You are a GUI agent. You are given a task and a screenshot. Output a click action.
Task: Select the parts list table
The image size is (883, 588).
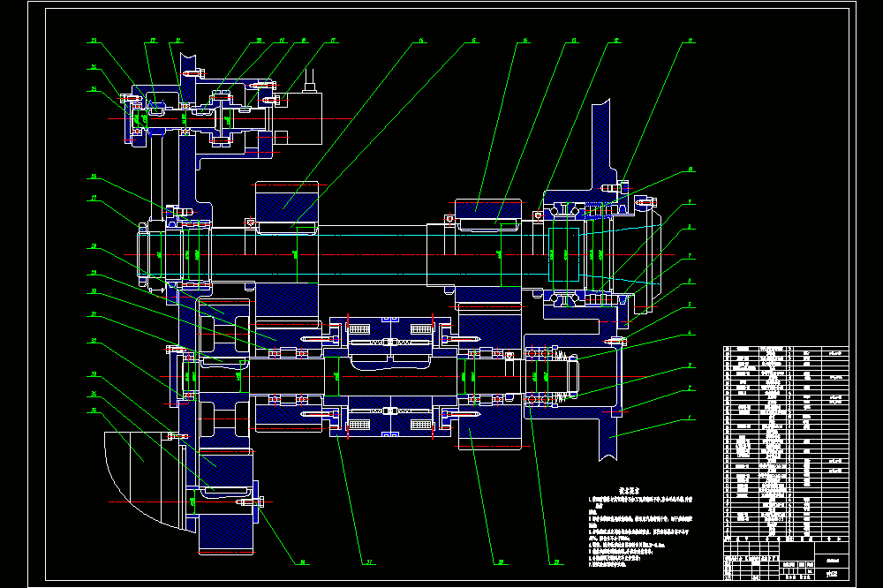click(x=786, y=444)
